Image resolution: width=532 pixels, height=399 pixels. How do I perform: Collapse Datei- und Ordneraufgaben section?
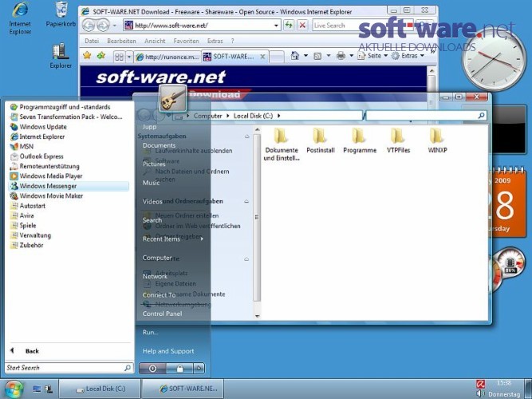tap(246, 201)
